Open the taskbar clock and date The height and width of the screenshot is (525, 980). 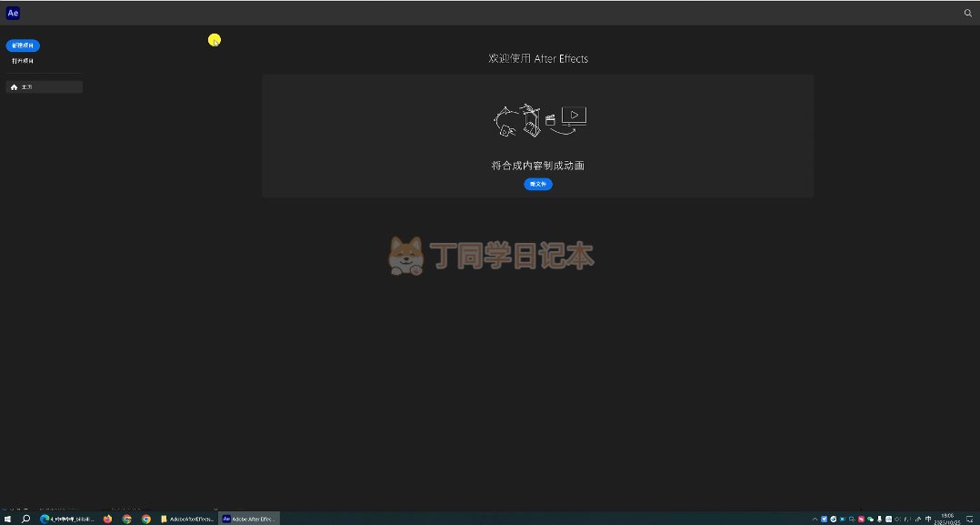click(x=947, y=519)
